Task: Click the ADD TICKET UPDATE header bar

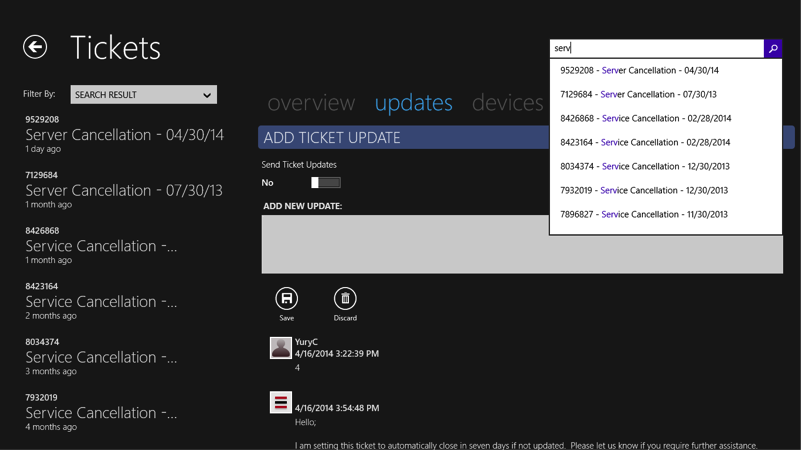Action: [x=526, y=137]
